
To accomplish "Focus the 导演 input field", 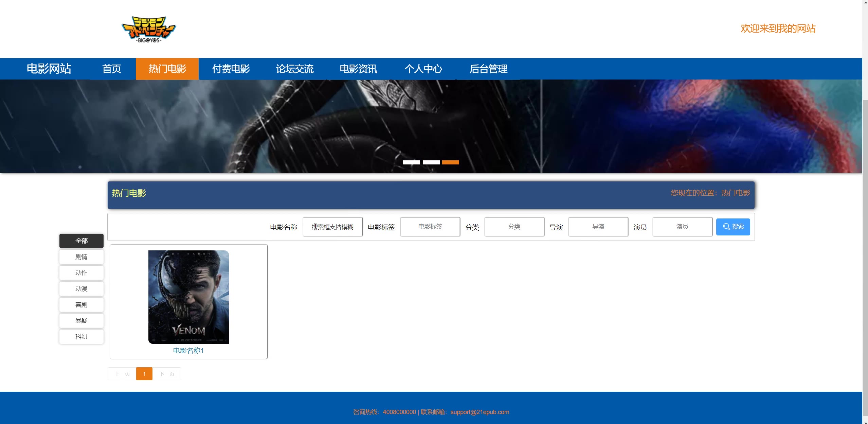I will pyautogui.click(x=598, y=227).
